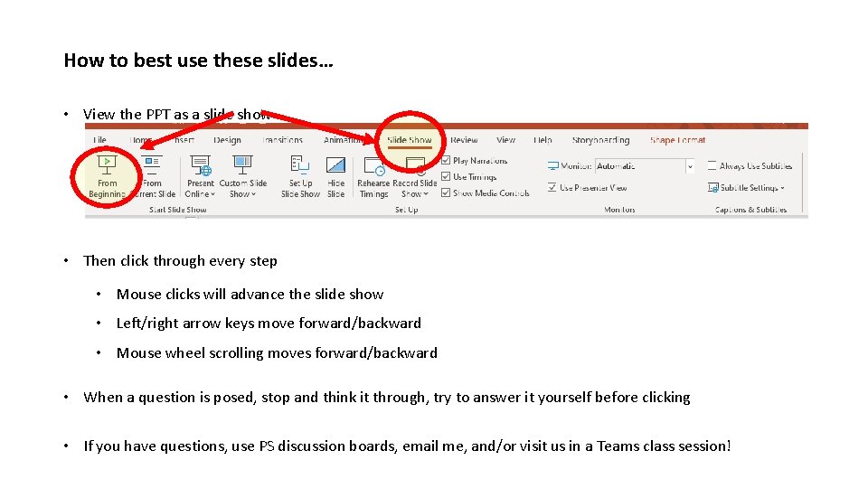Switch to the Review tab

coord(464,140)
